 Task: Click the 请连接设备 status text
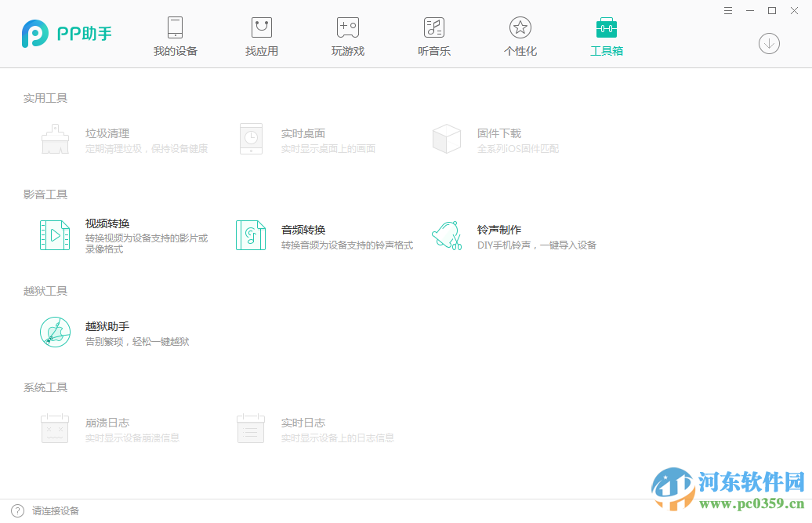pyautogui.click(x=53, y=510)
